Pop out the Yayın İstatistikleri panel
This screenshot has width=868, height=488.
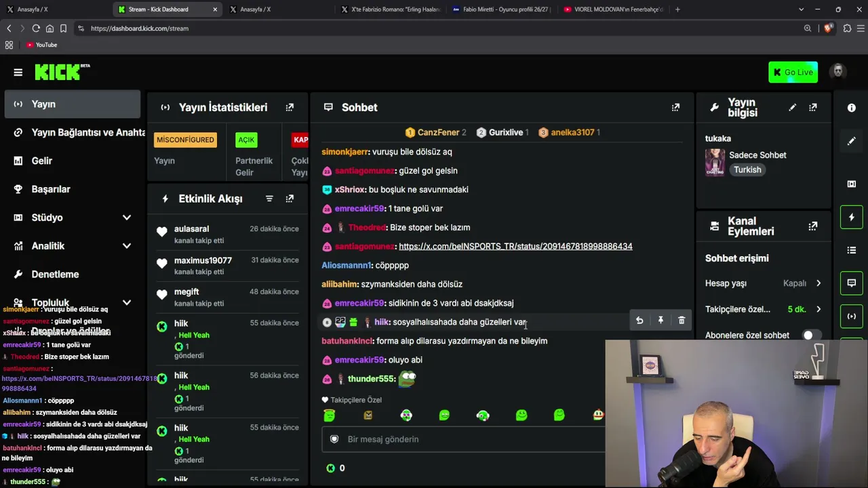[x=290, y=107]
